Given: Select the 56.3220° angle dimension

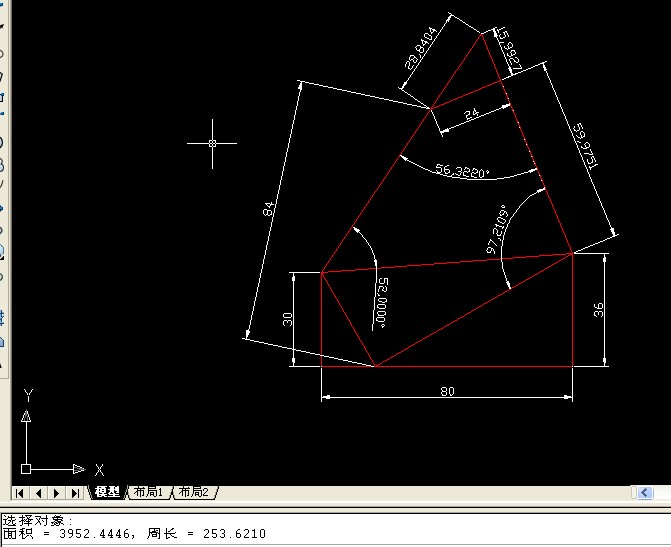Looking at the screenshot, I should 462,171.
